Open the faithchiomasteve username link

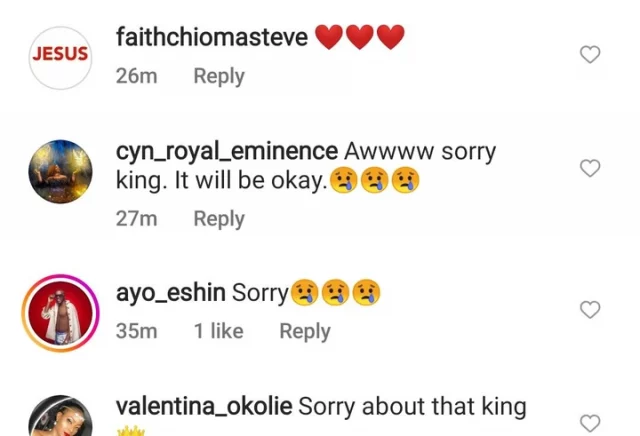pyautogui.click(x=211, y=39)
